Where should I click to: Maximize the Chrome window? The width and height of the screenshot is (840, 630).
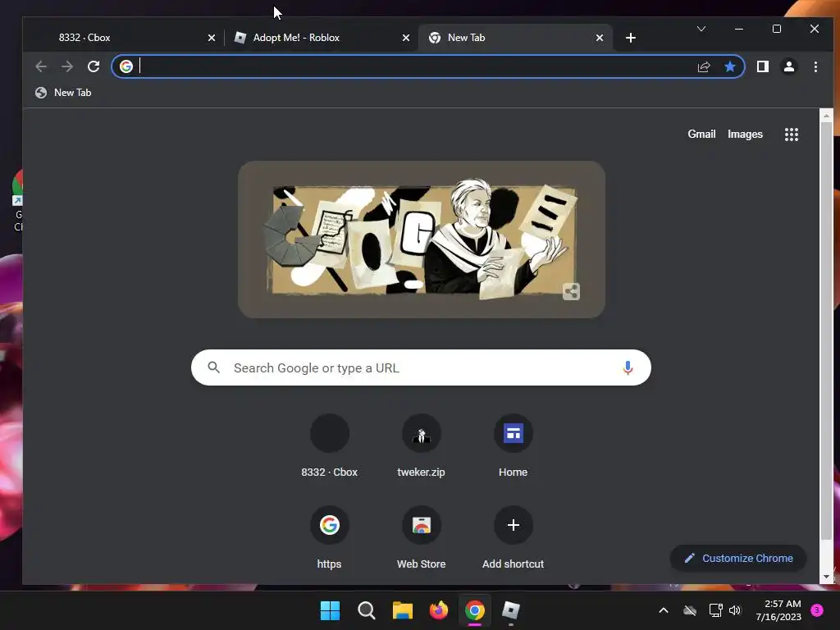click(777, 29)
